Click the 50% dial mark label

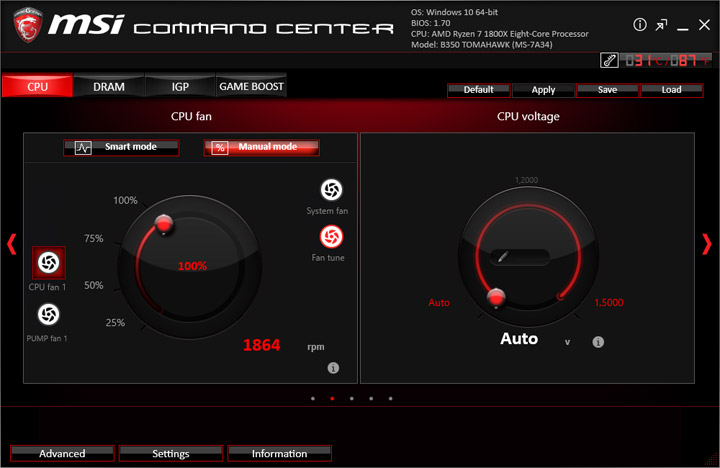[94, 285]
